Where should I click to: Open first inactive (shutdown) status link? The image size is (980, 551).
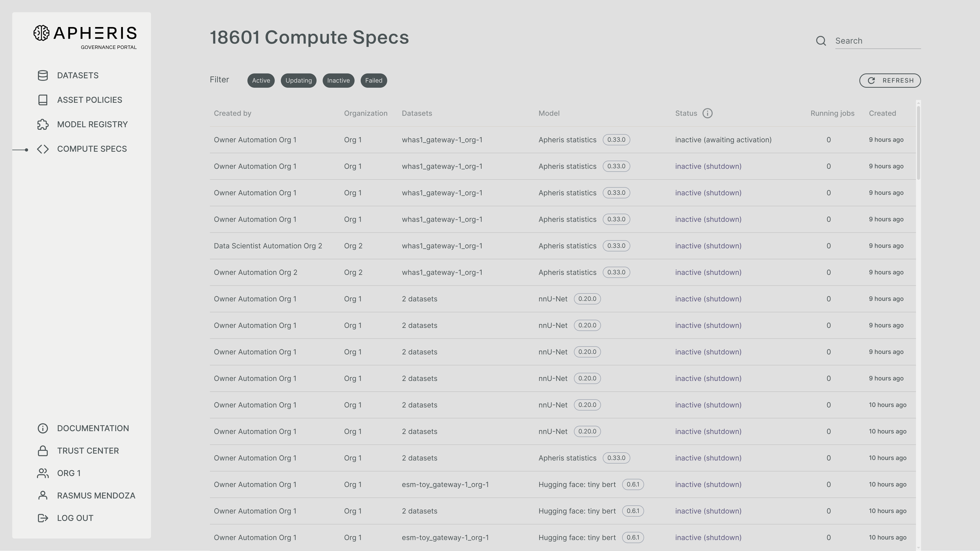[x=708, y=166]
